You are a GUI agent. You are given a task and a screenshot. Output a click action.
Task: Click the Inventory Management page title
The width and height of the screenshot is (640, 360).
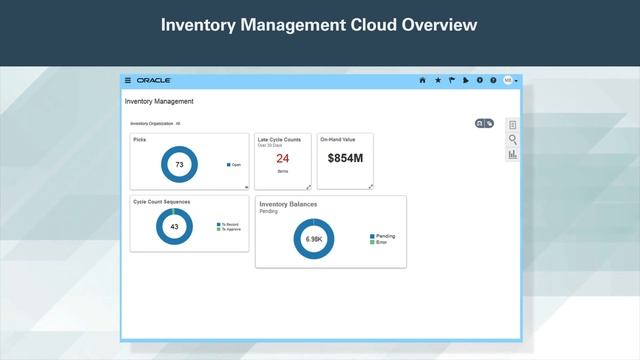point(159,101)
